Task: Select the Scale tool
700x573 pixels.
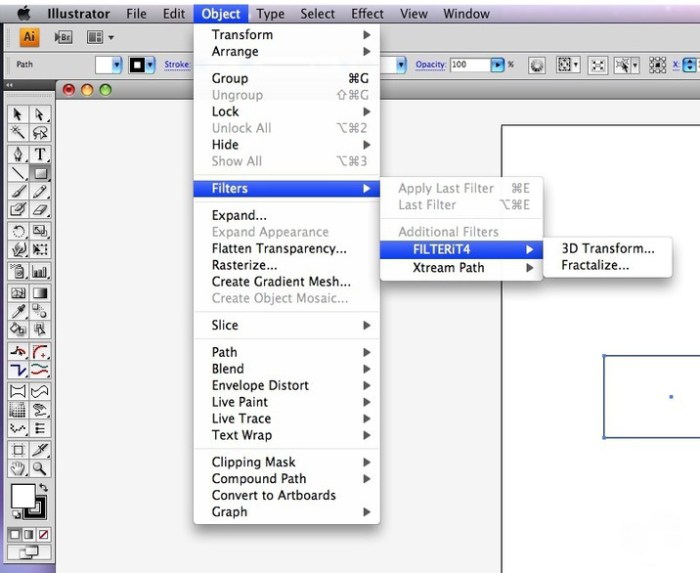Action: pos(40,231)
